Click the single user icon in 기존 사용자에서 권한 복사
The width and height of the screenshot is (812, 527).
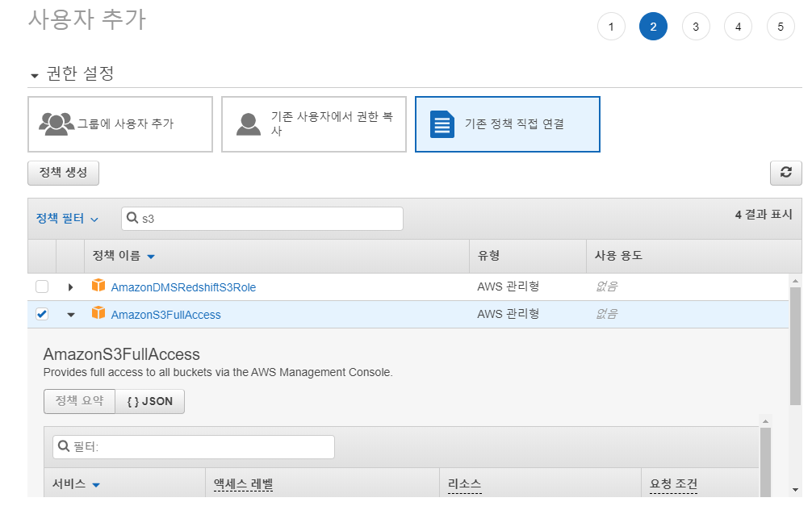point(249,124)
